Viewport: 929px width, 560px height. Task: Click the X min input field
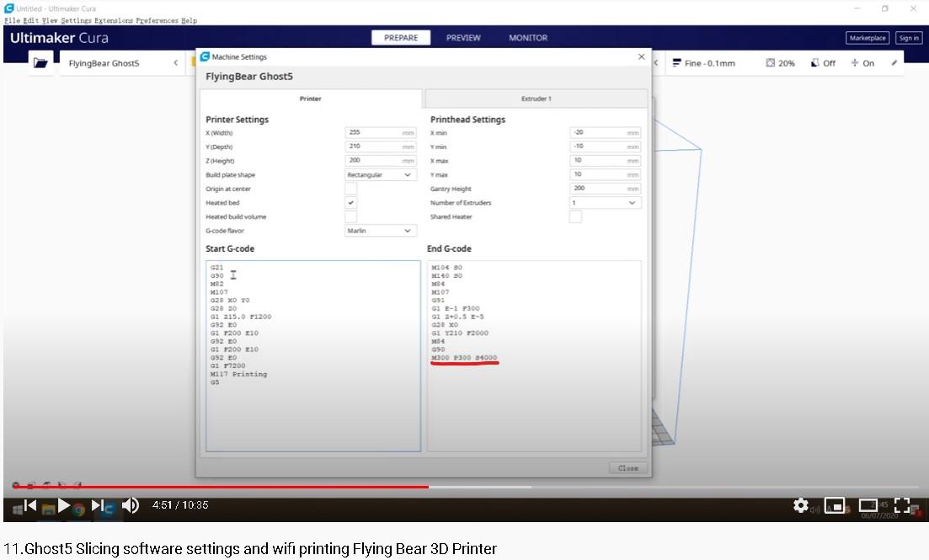605,133
